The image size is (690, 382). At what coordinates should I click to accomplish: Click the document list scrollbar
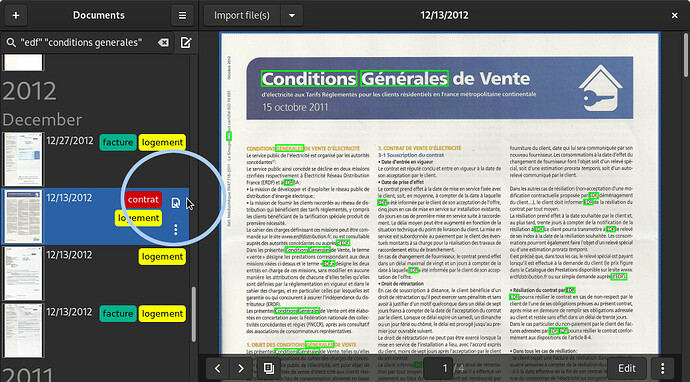pos(194,314)
